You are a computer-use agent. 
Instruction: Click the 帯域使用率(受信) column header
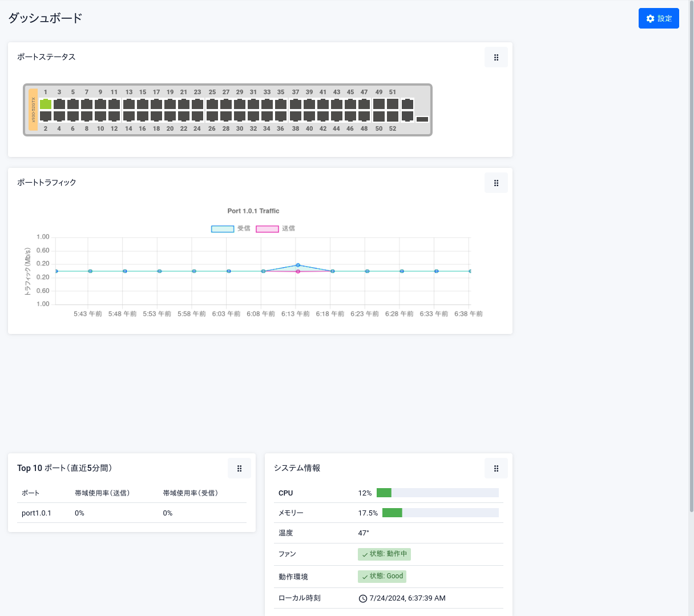[191, 493]
